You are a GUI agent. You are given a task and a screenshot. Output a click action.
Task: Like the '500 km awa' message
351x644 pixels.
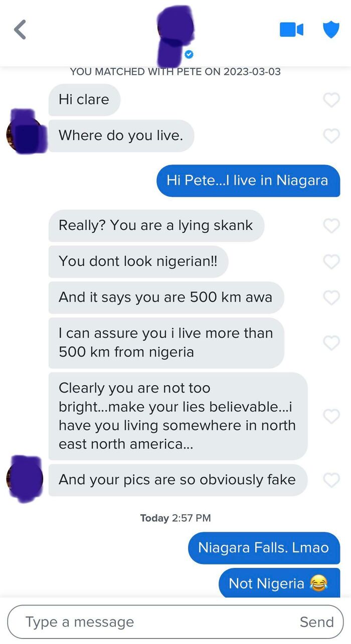tap(331, 297)
